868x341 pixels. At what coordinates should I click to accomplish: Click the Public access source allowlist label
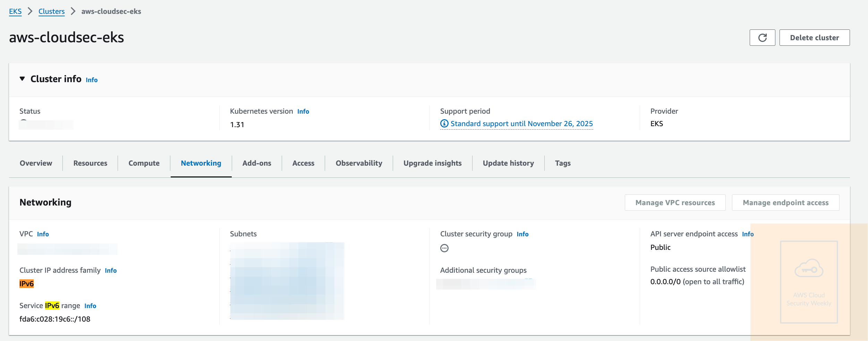coord(698,269)
